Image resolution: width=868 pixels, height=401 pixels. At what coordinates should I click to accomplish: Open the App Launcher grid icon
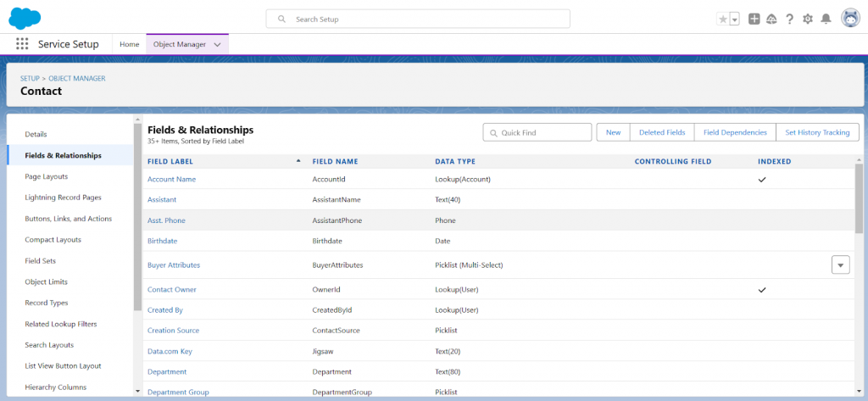(x=22, y=44)
